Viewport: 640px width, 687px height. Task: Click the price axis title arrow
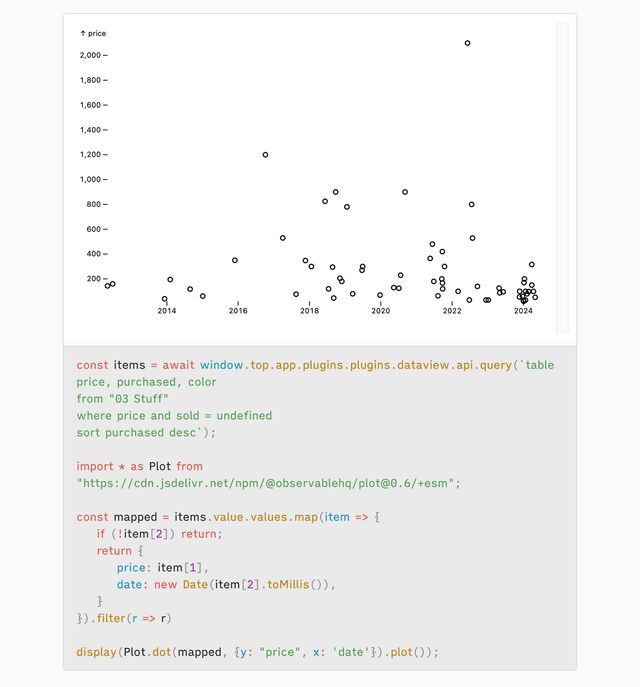83,33
